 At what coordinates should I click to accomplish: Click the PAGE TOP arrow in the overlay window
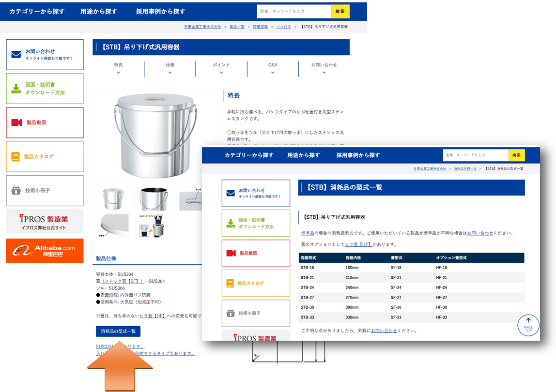[x=528, y=325]
